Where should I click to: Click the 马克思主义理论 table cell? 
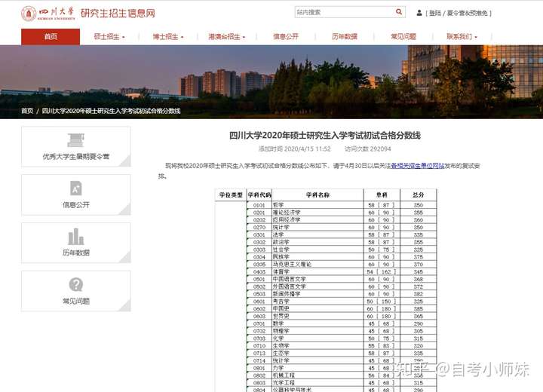coord(318,264)
